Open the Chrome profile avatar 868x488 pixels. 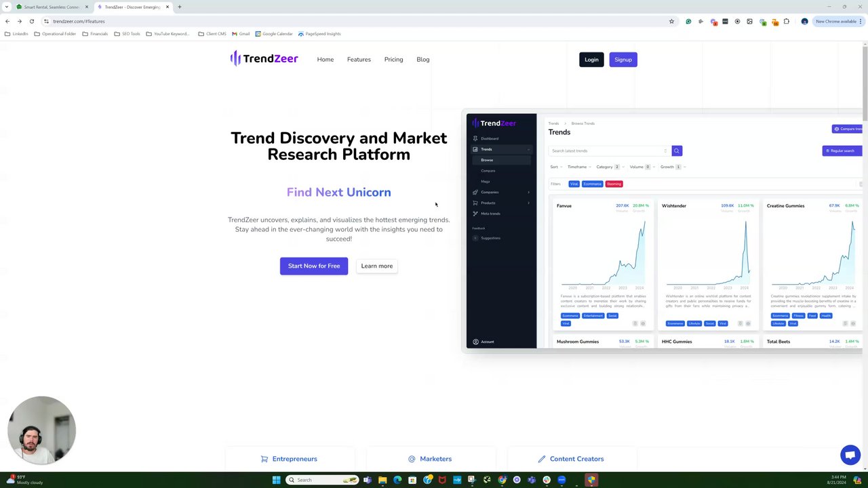pos(804,21)
